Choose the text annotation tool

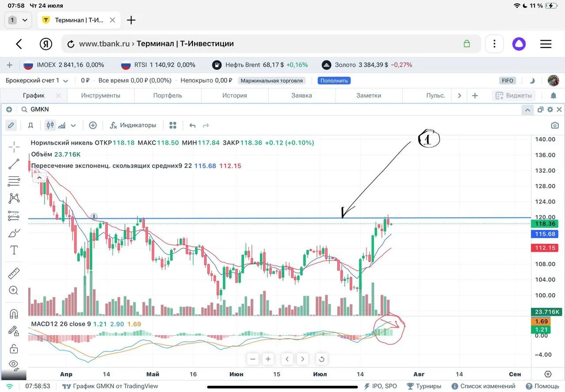coord(14,250)
